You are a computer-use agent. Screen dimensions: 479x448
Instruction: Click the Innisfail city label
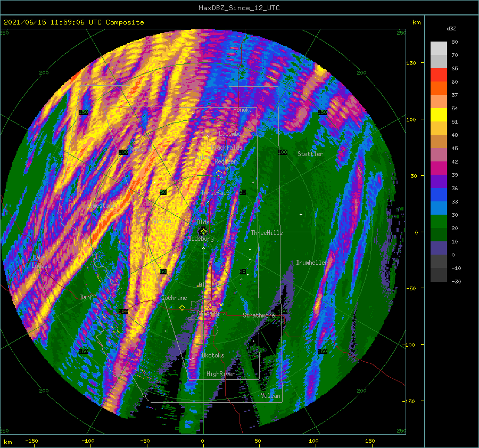click(215, 193)
